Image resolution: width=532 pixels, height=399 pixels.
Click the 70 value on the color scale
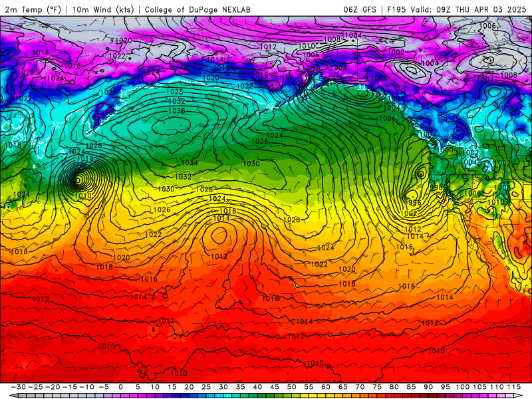[x=360, y=387]
